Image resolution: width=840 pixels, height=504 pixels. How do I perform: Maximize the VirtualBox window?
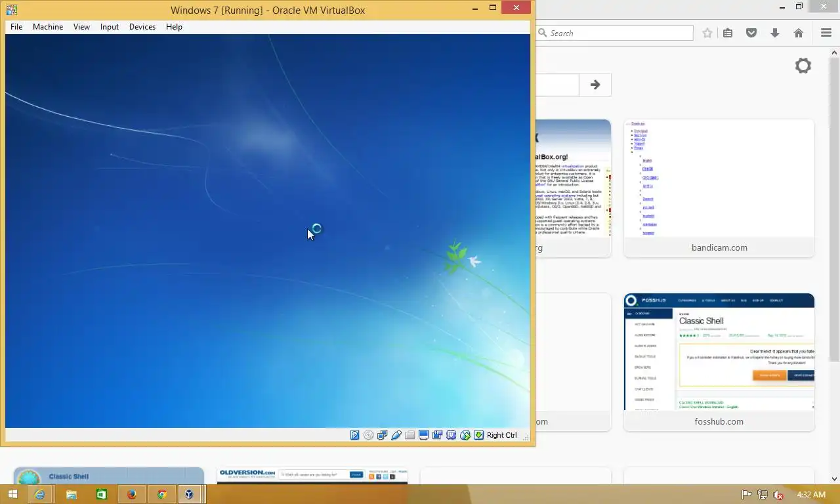click(493, 8)
